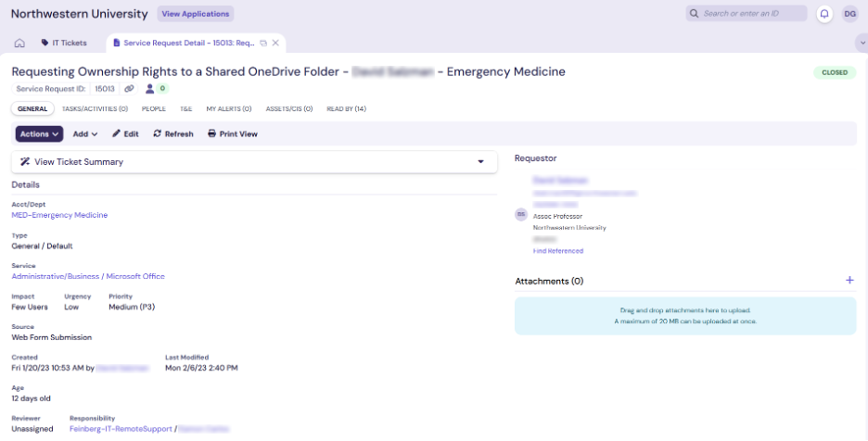This screenshot has width=868, height=441.
Task: Click the General / Default type value
Action: 42,246
